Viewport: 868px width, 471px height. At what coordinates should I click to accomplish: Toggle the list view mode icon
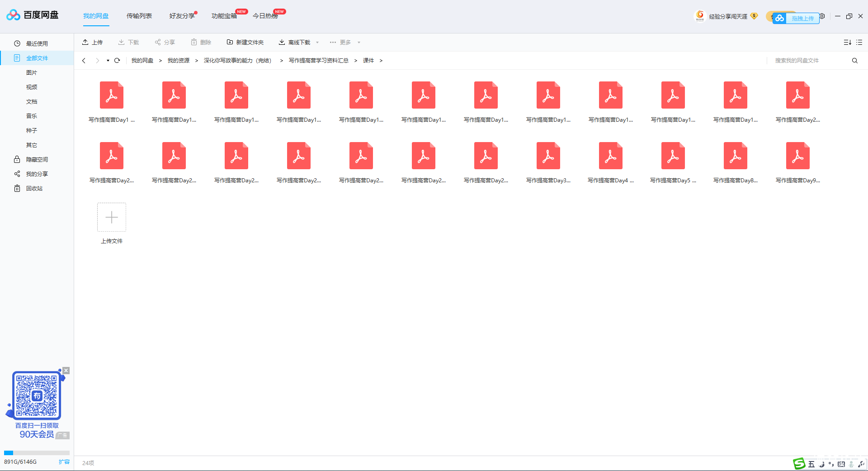tap(859, 42)
